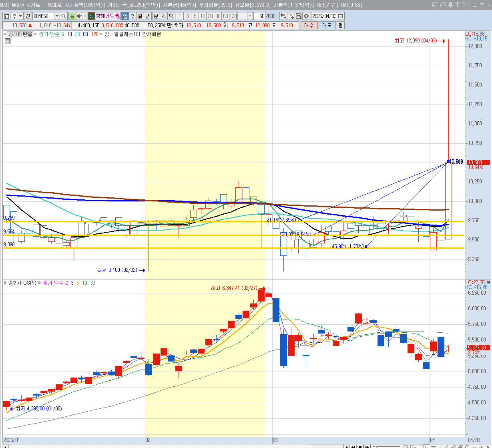Viewport: 492px width, 448px height.
Task: Click the grid table icon under the chart legend
Action: (8, 41)
